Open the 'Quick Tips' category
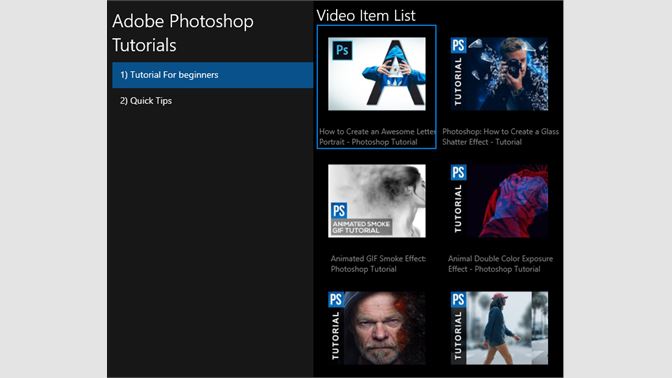 pyautogui.click(x=213, y=101)
